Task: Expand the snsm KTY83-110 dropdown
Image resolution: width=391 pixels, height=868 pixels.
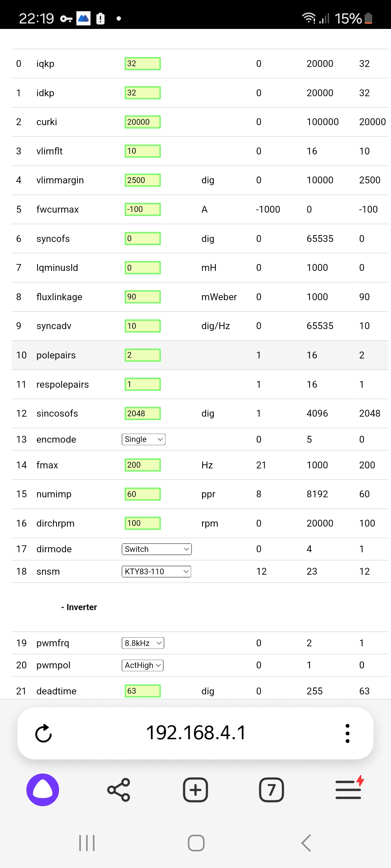Action: pos(156,571)
